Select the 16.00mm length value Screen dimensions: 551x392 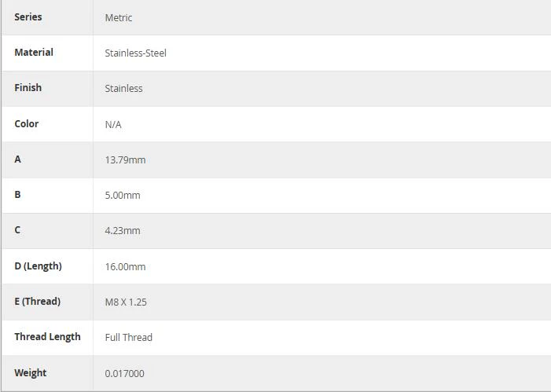click(125, 266)
